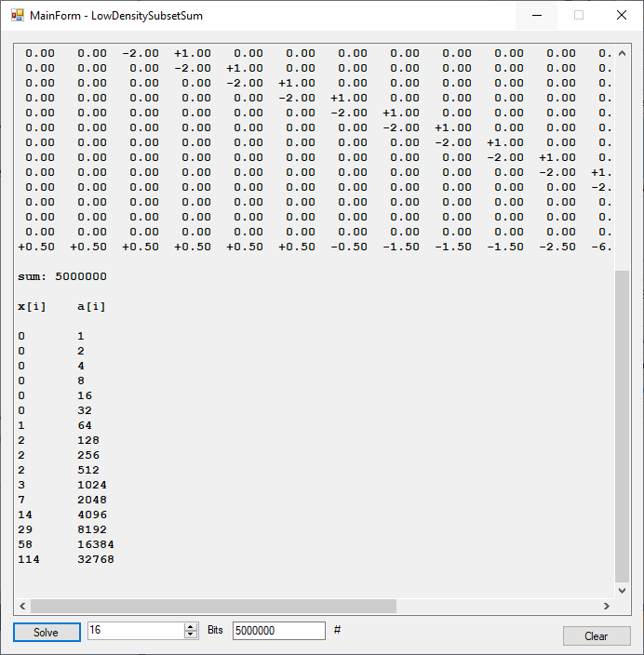Click the Solve button
The image size is (644, 655).
click(x=47, y=632)
